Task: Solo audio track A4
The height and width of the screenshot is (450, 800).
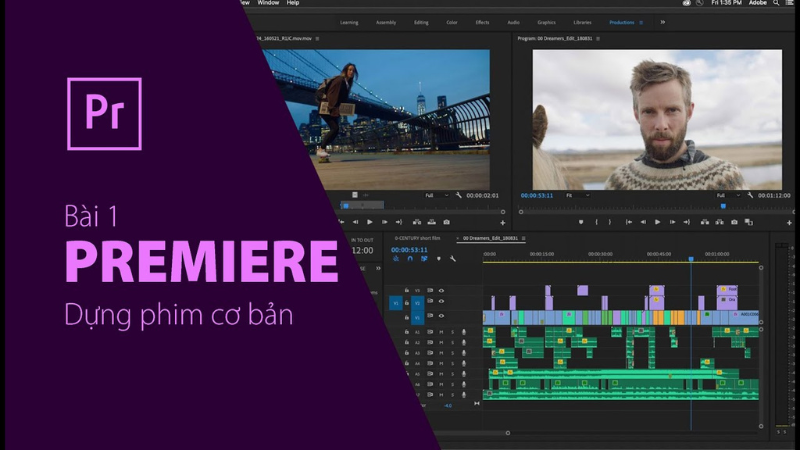Action: [x=453, y=364]
